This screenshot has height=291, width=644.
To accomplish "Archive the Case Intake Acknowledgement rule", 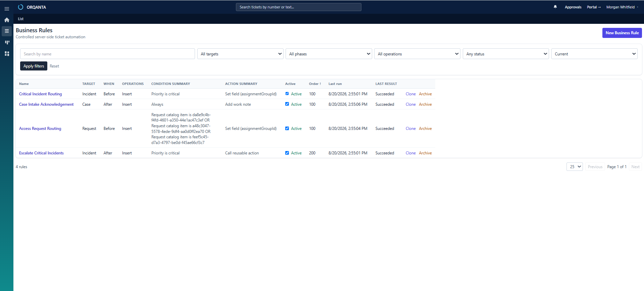I will pyautogui.click(x=425, y=104).
